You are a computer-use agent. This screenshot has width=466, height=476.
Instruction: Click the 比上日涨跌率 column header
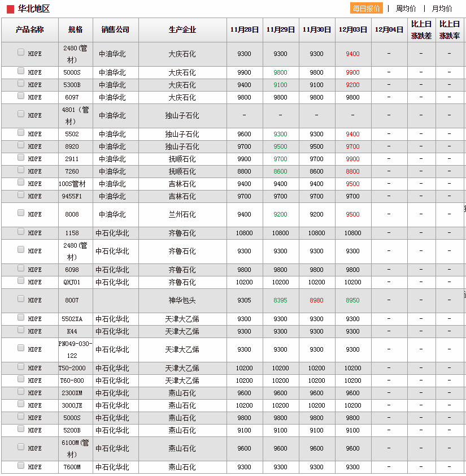point(450,30)
